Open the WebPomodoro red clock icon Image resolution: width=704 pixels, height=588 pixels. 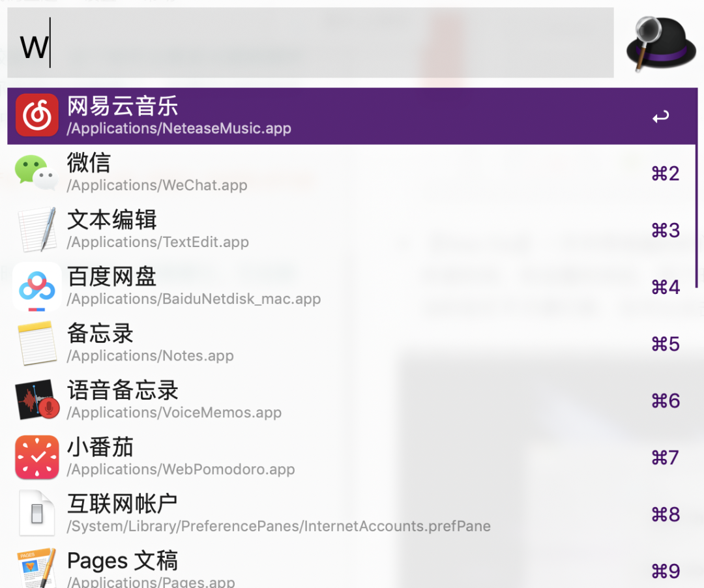coord(37,457)
